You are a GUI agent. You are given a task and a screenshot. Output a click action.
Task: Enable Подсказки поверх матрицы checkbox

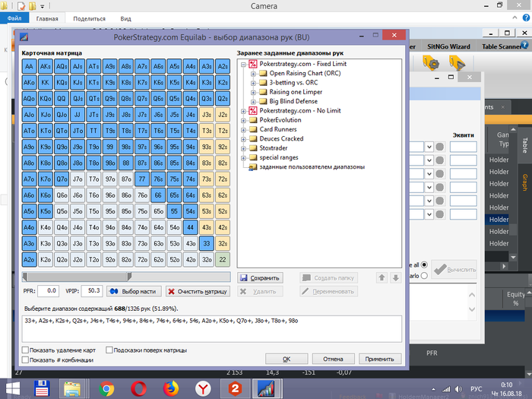point(109,350)
